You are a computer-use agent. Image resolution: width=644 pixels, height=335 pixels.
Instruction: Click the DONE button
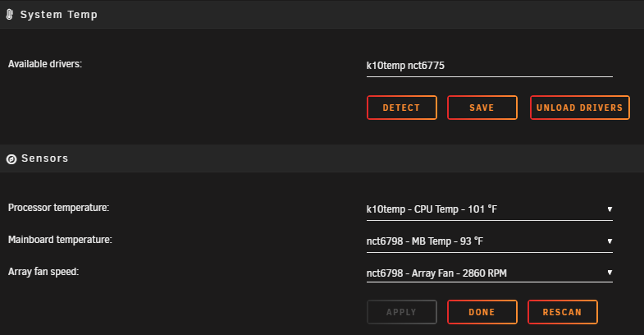(x=482, y=312)
